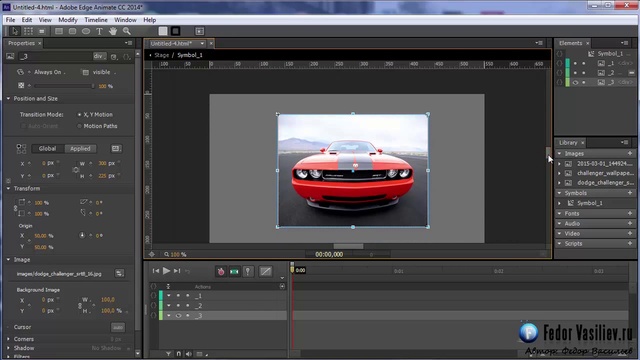Toggle visibility eye of layer _3 in timeline
640x360 pixels.
pos(178,316)
